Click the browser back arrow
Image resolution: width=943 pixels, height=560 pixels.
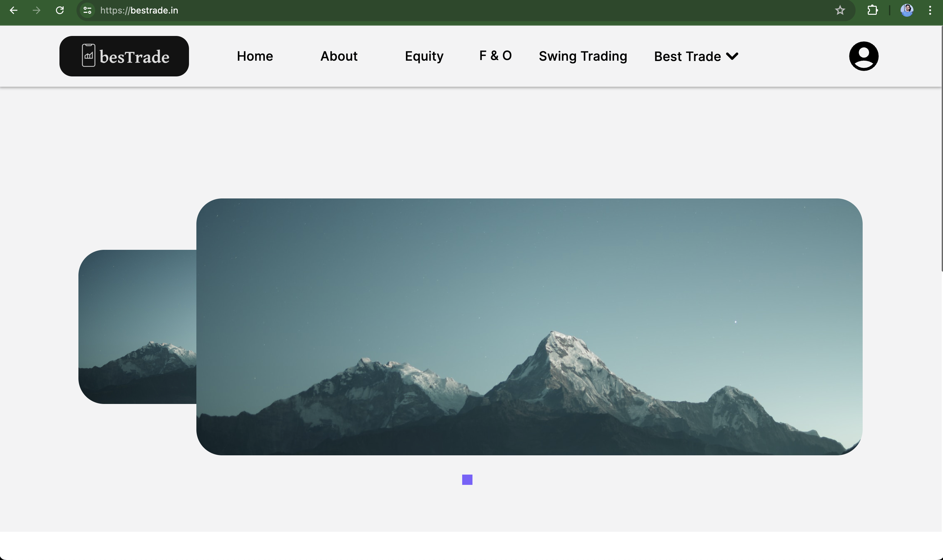tap(13, 10)
